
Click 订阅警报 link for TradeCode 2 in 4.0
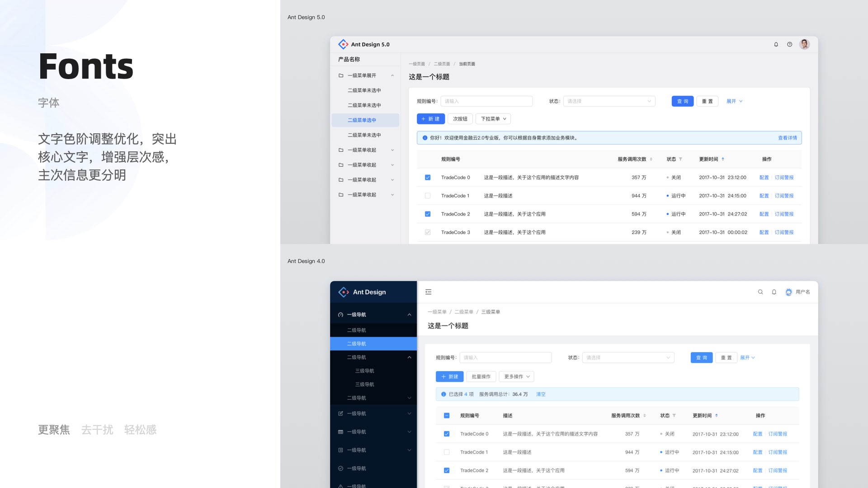(x=778, y=470)
